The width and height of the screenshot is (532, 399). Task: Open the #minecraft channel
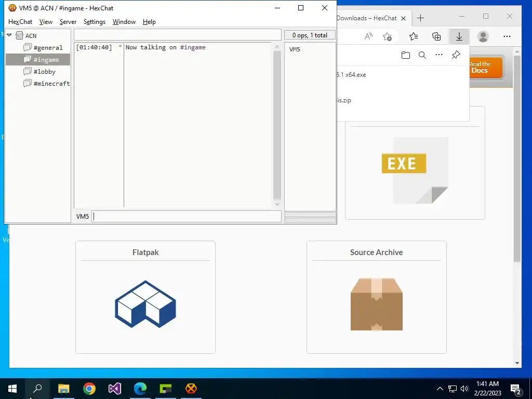pos(51,84)
